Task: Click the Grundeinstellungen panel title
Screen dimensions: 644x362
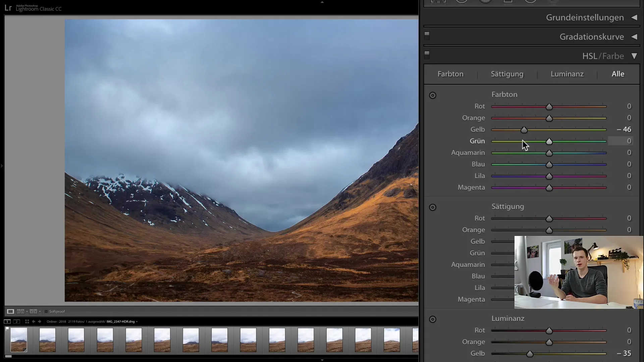Action: click(x=585, y=17)
